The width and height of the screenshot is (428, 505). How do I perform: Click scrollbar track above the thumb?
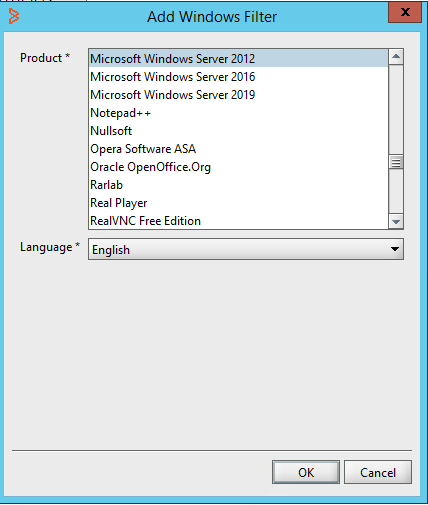(x=396, y=110)
